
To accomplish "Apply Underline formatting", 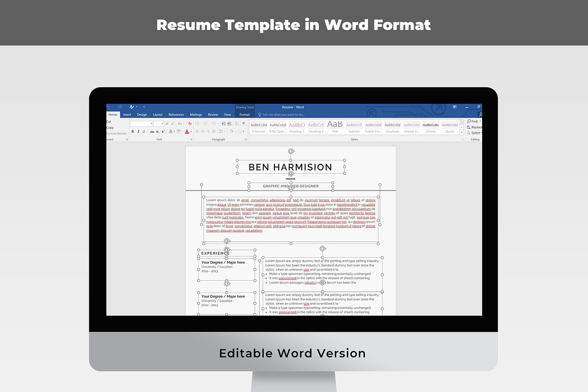I will [x=144, y=131].
